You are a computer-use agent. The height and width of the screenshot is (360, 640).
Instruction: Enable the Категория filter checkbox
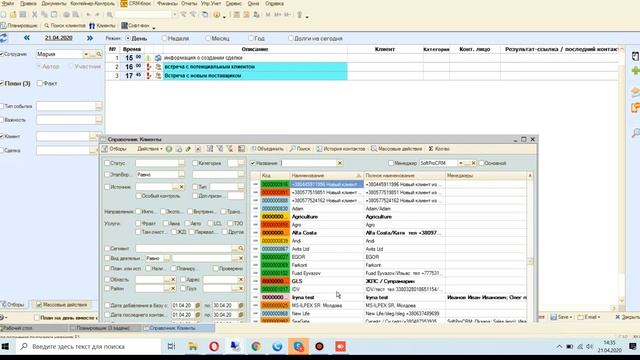click(195, 163)
